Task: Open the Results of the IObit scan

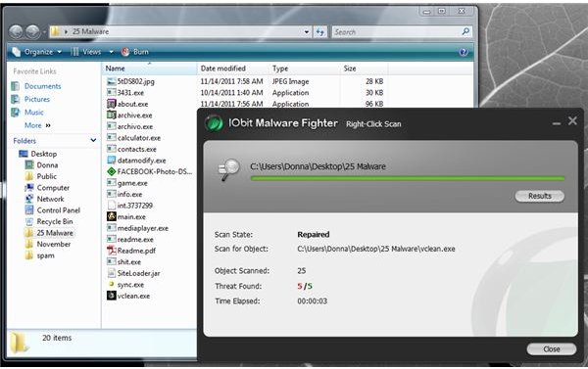Action: tap(539, 196)
